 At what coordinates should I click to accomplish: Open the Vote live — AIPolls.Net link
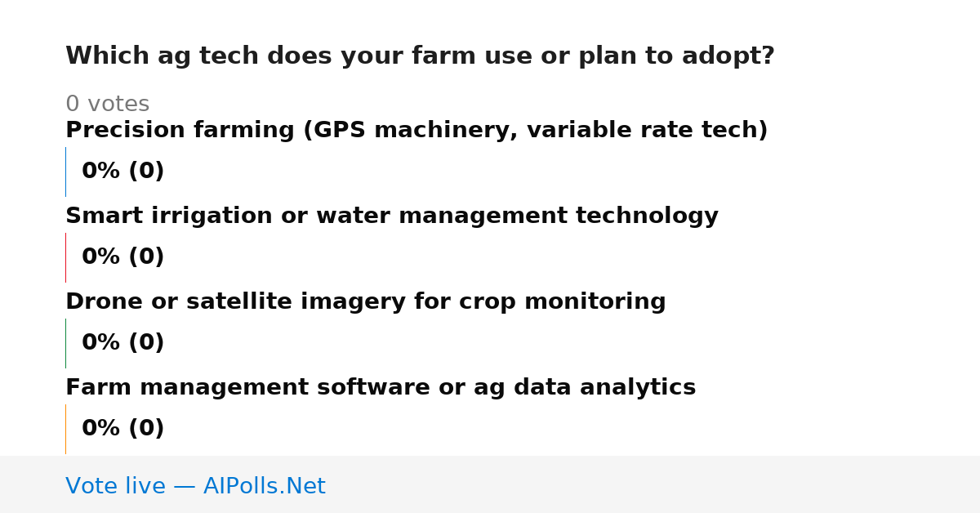(195, 486)
